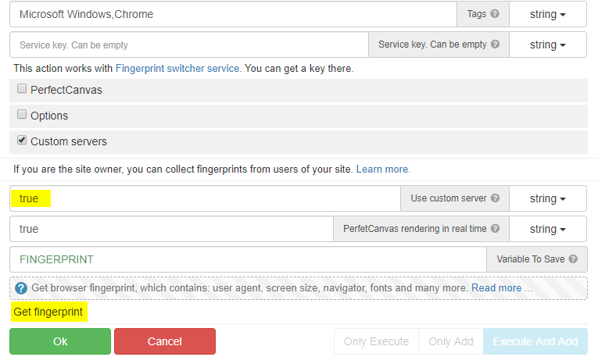Open string type dropdown for Tags
The width and height of the screenshot is (598, 364).
[547, 14]
